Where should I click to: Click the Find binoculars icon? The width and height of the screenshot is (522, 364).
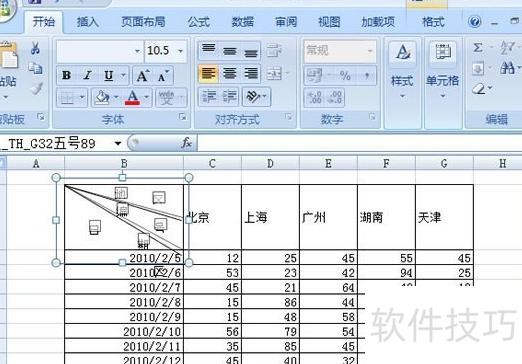[507, 69]
